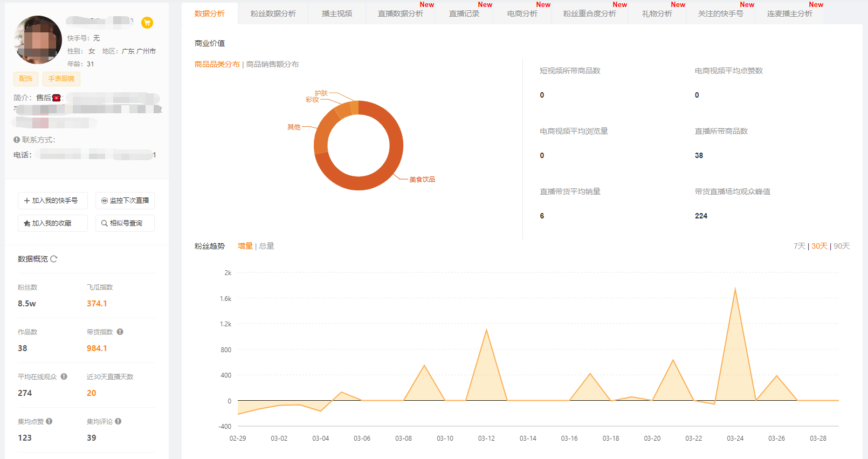Open the 电商分析 tab
This screenshot has height=459, width=868.
[x=522, y=13]
